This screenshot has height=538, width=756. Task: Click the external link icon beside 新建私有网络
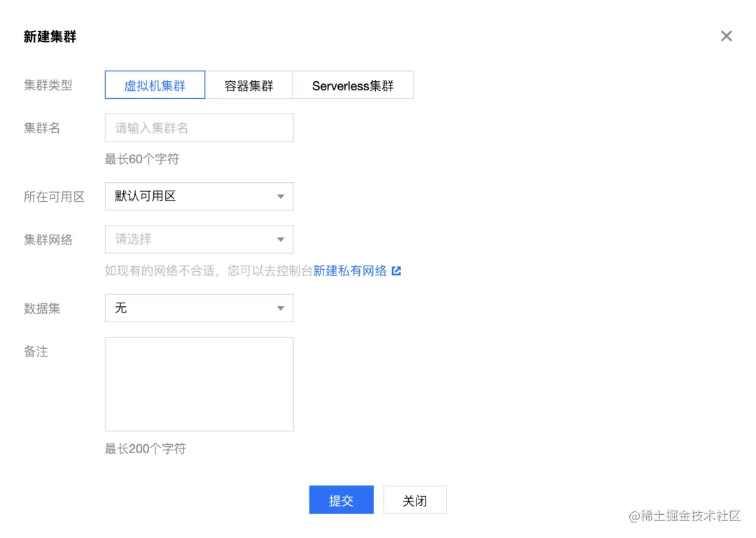point(396,270)
